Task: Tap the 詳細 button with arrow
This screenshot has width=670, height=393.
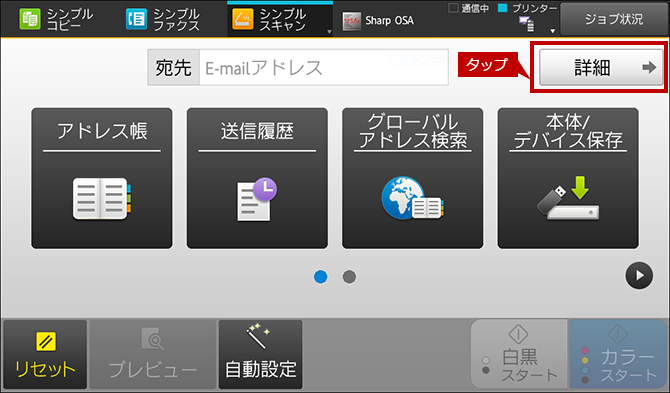Action: pos(601,67)
